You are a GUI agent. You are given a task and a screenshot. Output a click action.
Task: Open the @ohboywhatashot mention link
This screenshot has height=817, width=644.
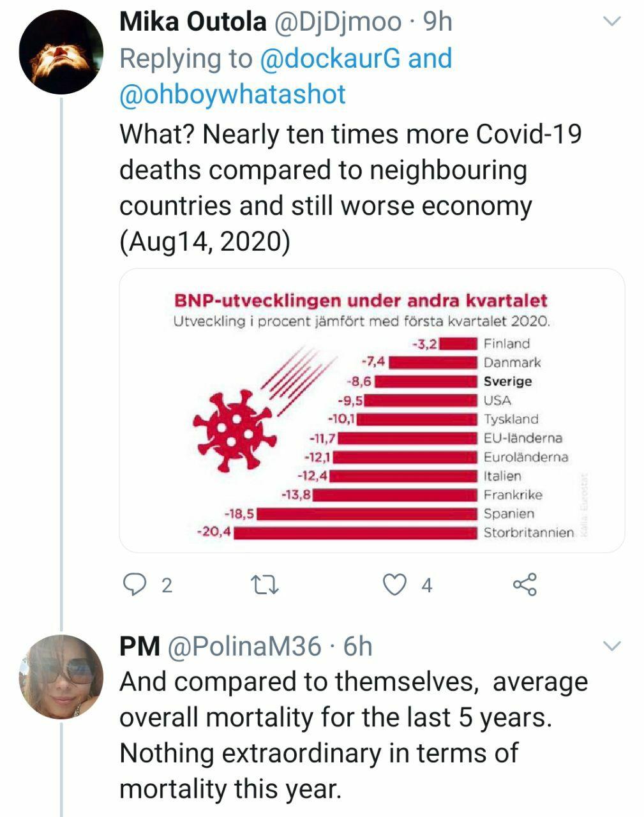[x=232, y=94]
